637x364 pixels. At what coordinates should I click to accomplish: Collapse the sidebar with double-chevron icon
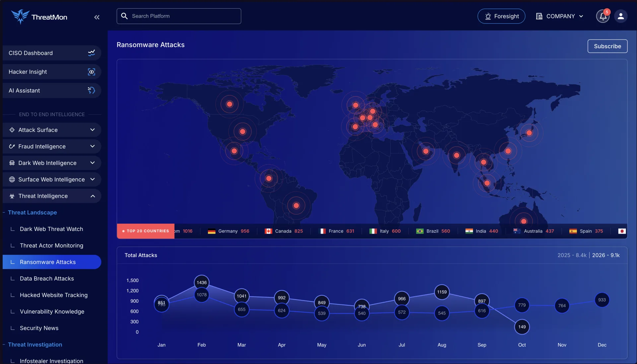pos(97,17)
